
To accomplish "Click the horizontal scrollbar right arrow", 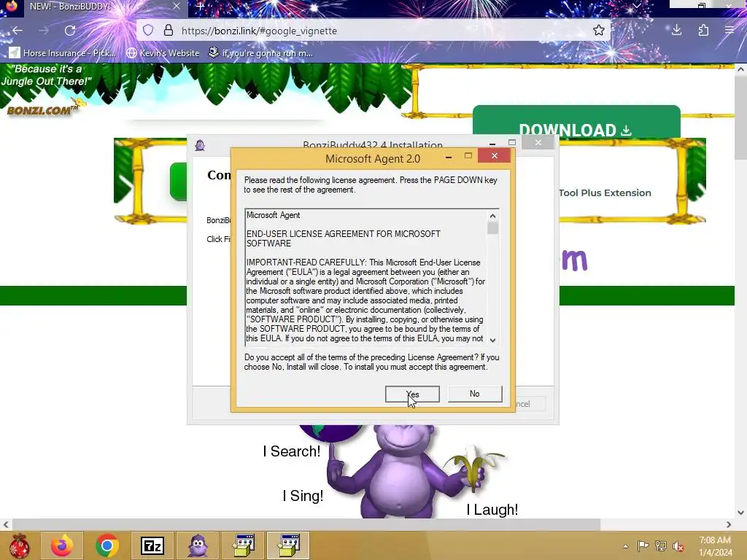I will (x=729, y=524).
